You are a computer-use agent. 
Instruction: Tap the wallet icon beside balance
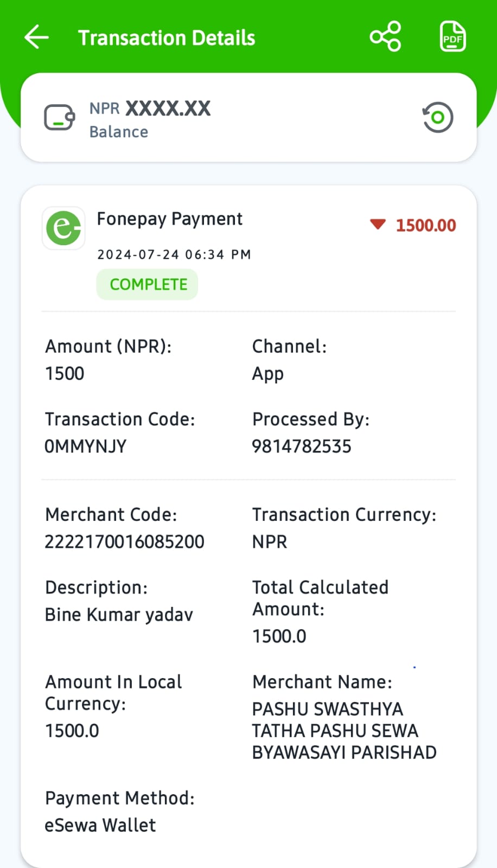click(59, 117)
